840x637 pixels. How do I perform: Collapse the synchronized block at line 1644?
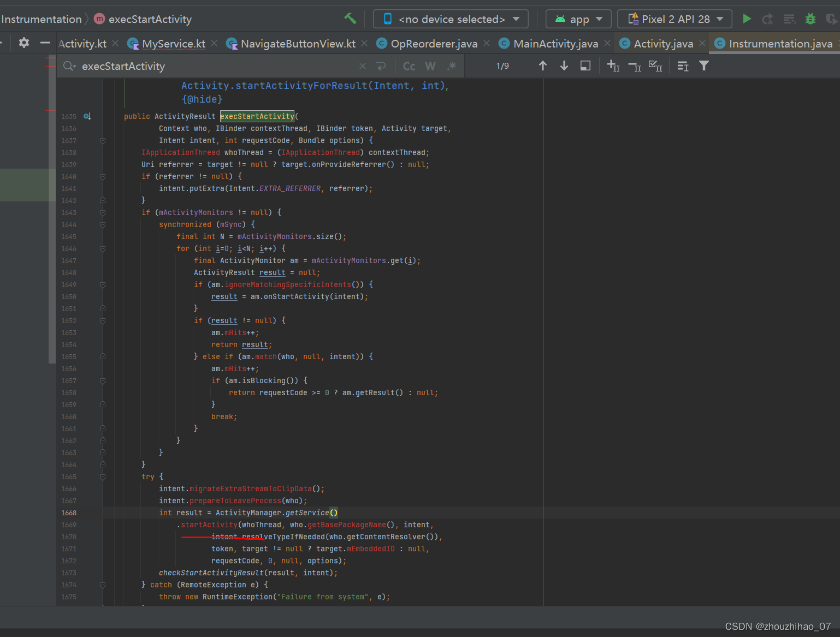click(x=103, y=224)
